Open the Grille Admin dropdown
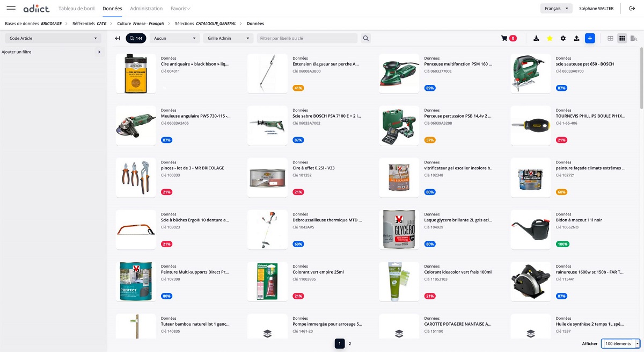 coord(228,38)
